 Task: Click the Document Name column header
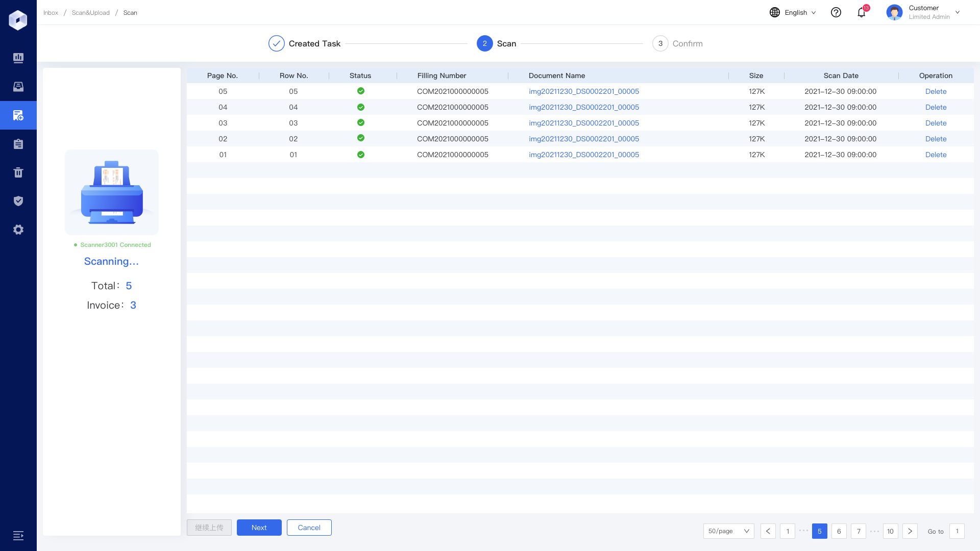pos(557,76)
